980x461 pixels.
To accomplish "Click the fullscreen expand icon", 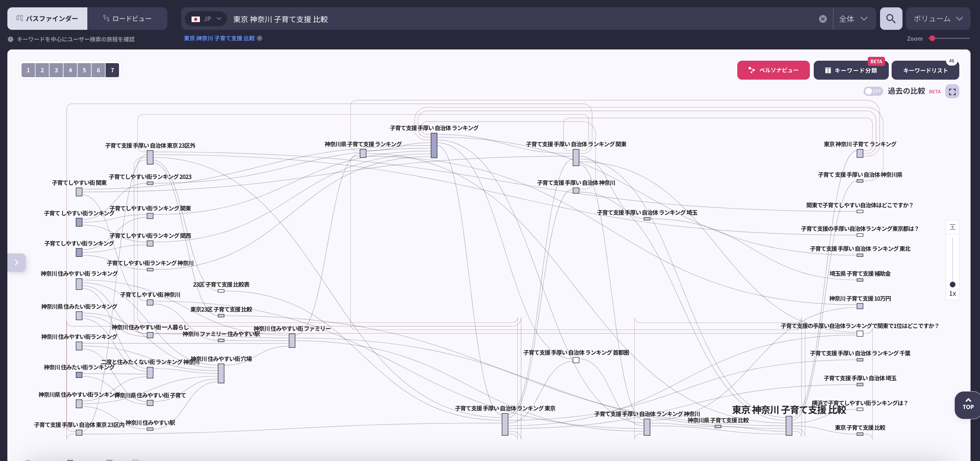I will point(952,92).
